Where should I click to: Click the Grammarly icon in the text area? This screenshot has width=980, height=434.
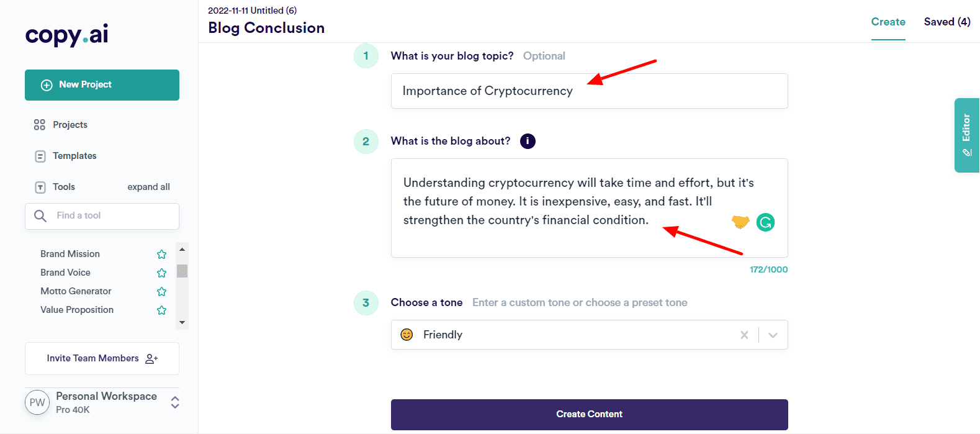765,222
